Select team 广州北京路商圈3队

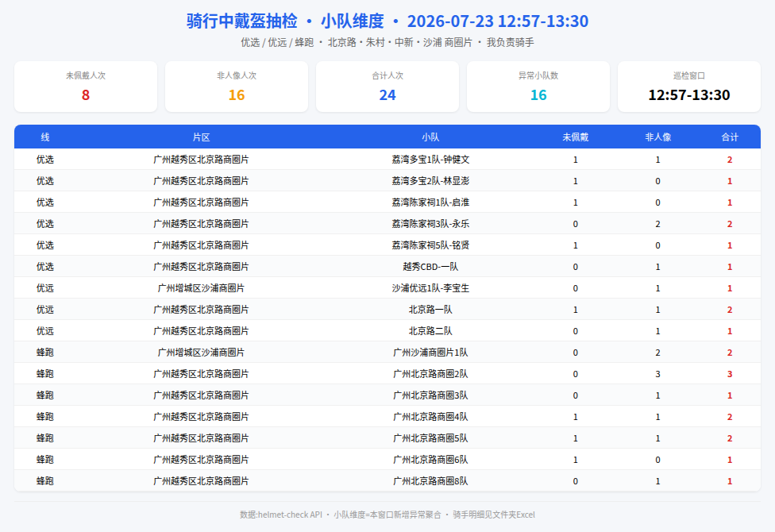pos(430,395)
